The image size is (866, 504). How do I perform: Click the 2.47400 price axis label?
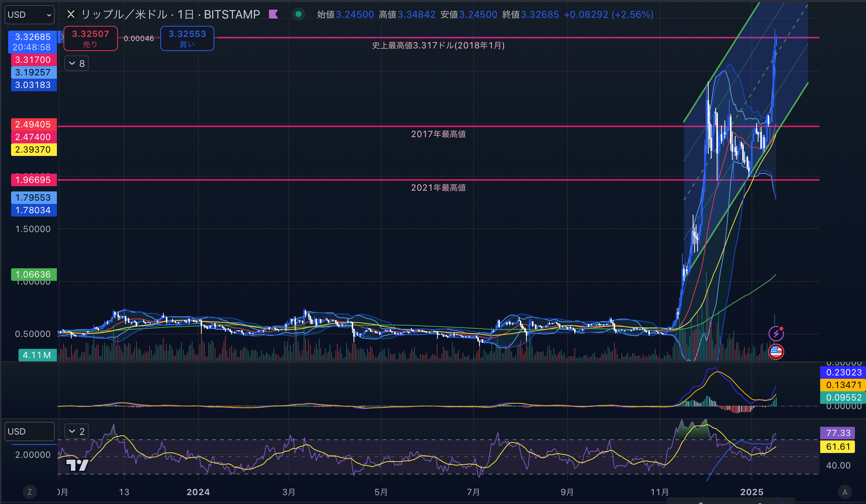(34, 137)
